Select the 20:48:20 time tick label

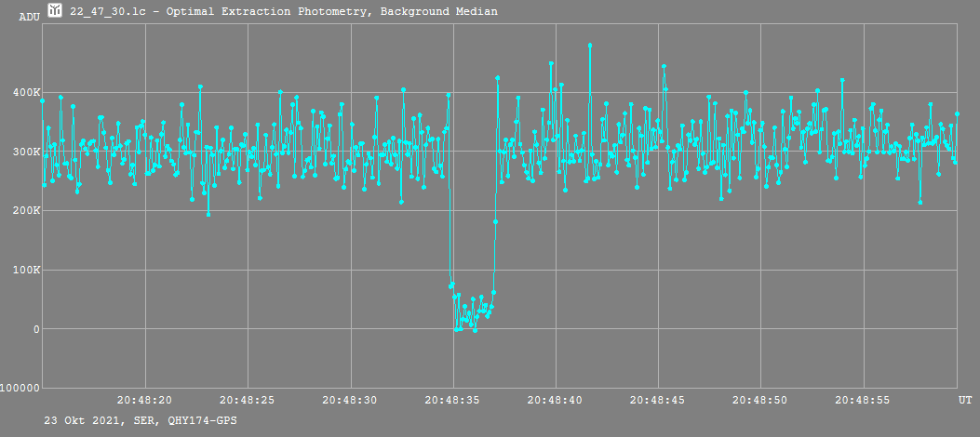tap(143, 399)
